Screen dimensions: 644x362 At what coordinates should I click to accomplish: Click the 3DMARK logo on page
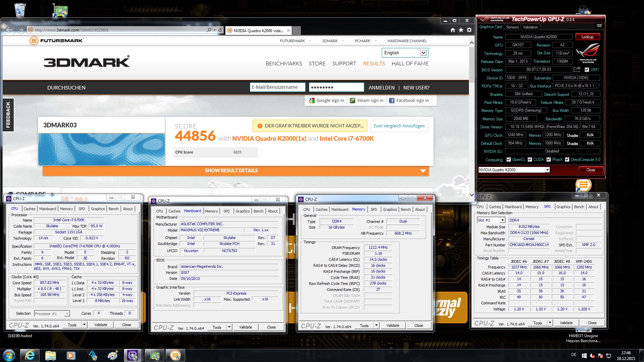87,62
